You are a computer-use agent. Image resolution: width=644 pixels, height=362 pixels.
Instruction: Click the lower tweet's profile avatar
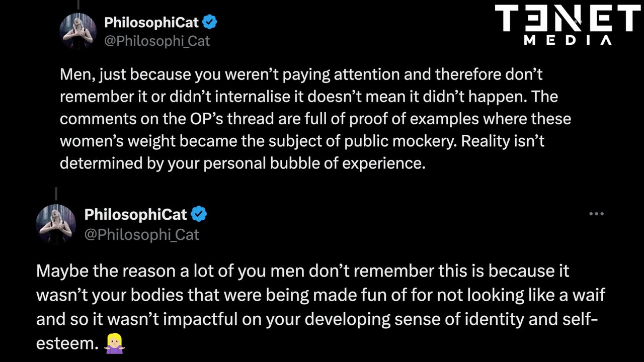[x=56, y=224]
